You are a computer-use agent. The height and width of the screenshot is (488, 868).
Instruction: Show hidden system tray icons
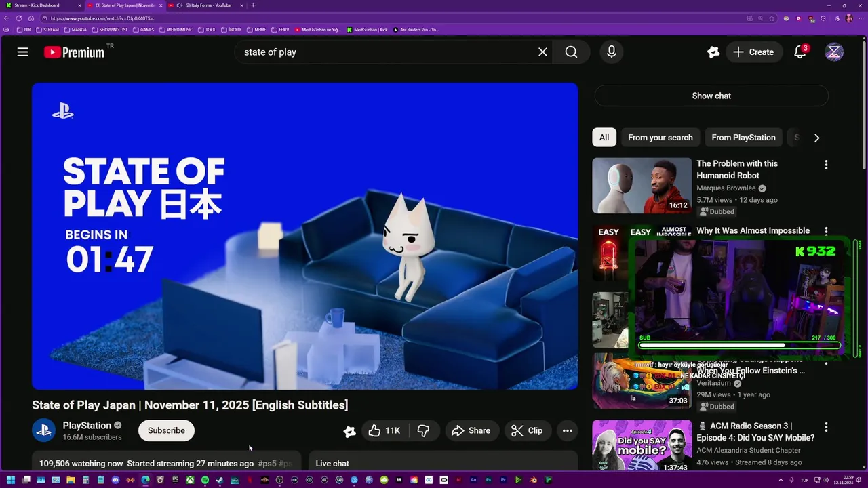coord(781,480)
